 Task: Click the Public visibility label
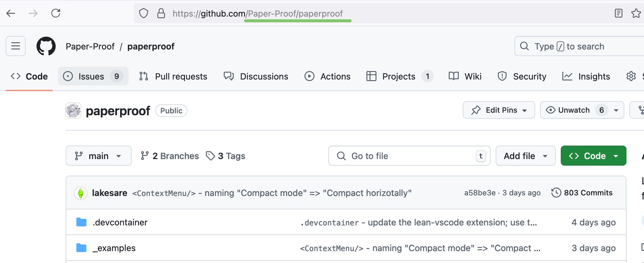point(171,111)
